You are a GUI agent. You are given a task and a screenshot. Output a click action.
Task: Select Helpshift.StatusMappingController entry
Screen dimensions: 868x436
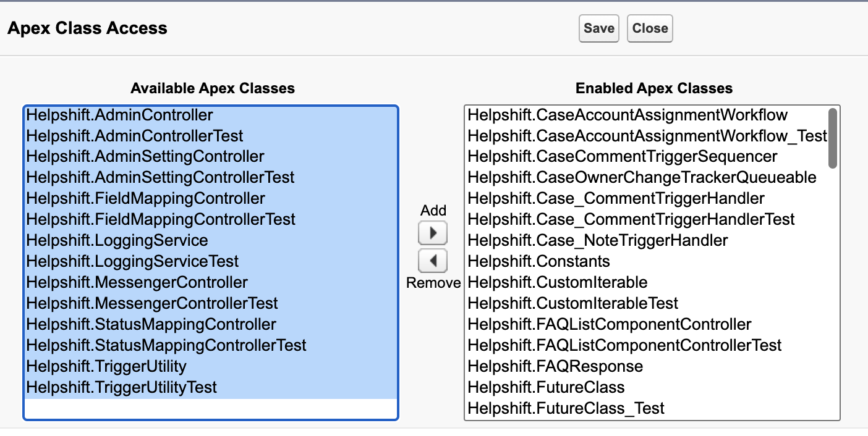(151, 324)
